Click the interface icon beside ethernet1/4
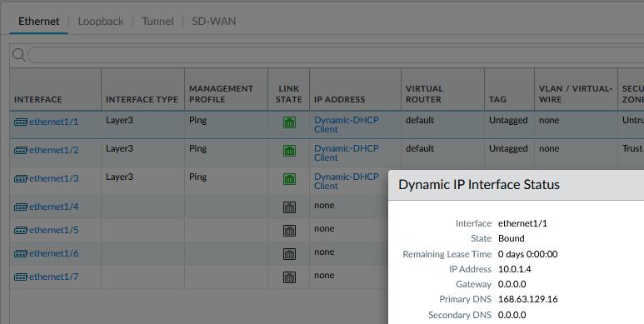Viewport: 644px width, 324px height. [21, 207]
